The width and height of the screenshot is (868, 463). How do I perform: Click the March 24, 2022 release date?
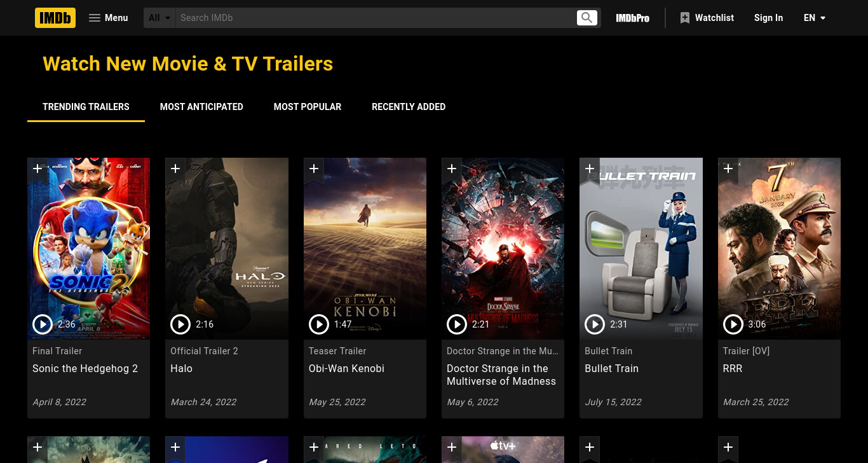(203, 402)
